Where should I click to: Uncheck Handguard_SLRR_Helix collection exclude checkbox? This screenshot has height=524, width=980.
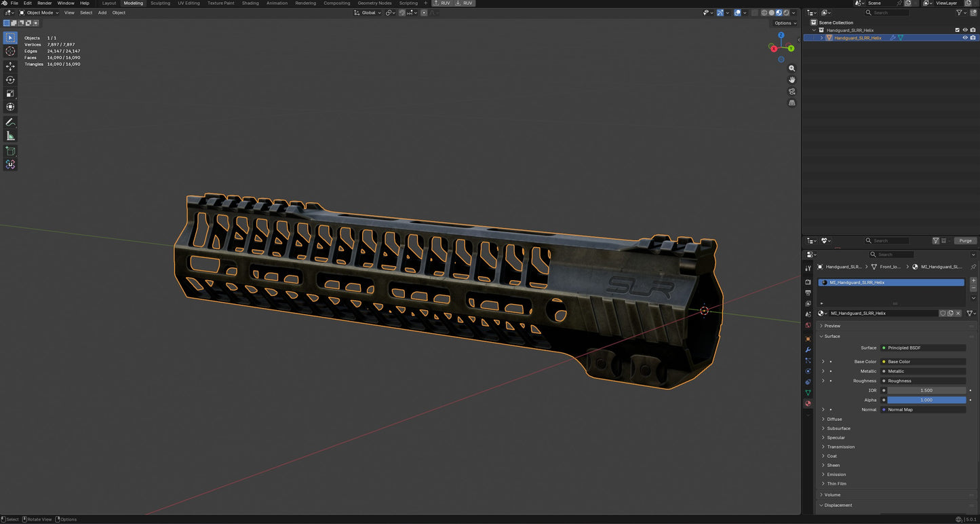tap(957, 30)
